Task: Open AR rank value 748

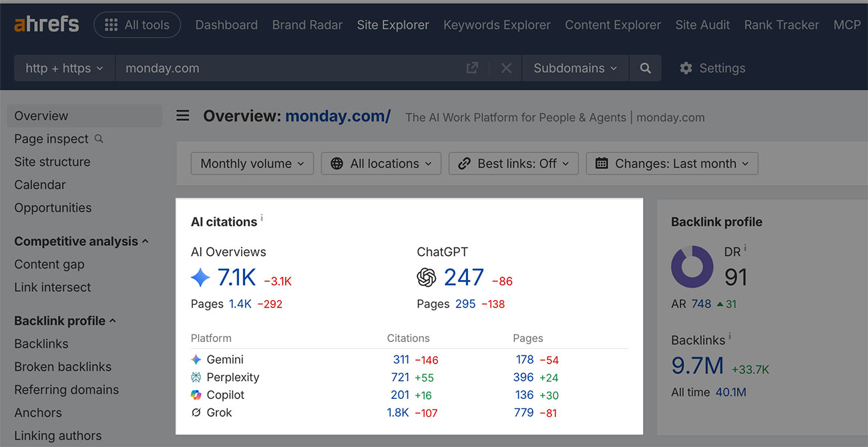Action: [701, 304]
